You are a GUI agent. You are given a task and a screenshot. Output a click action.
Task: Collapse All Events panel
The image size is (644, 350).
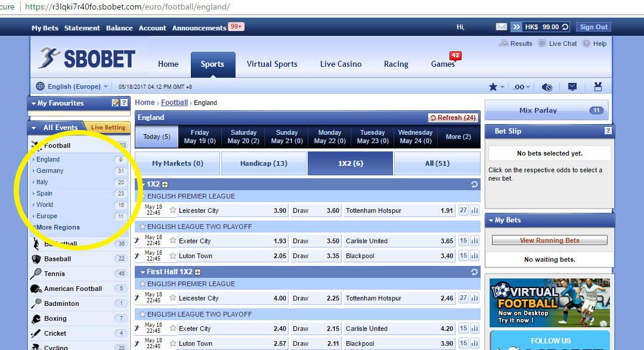[33, 128]
